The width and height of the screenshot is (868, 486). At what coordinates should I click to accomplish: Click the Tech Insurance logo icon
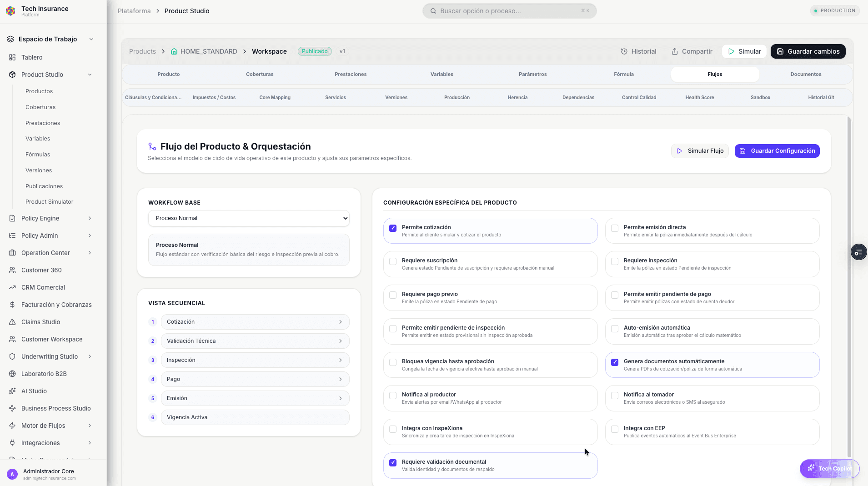point(10,11)
